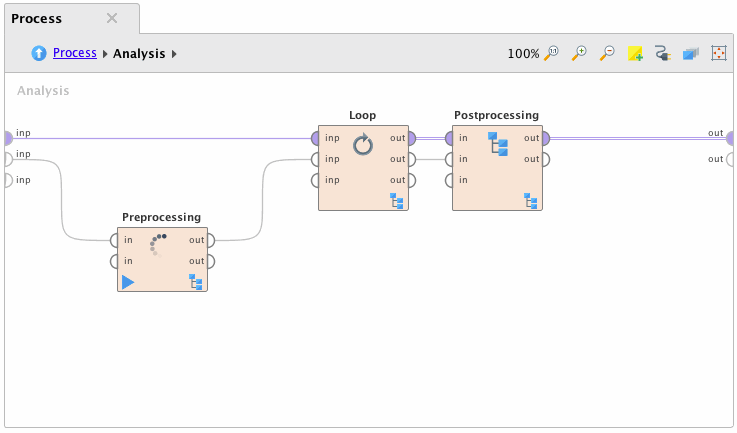Image resolution: width=737 pixels, height=433 pixels.
Task: Click the blue up arrow icon
Action: (39, 53)
